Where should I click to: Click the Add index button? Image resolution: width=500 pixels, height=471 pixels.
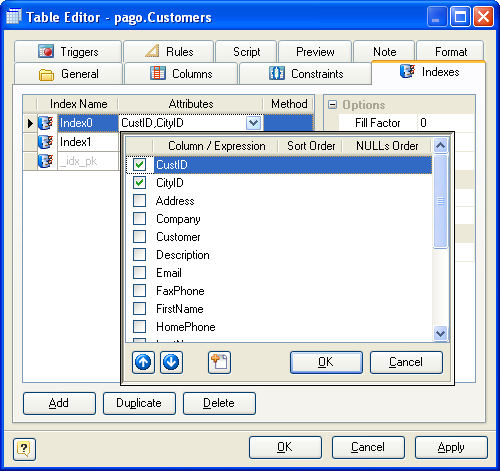tap(59, 403)
